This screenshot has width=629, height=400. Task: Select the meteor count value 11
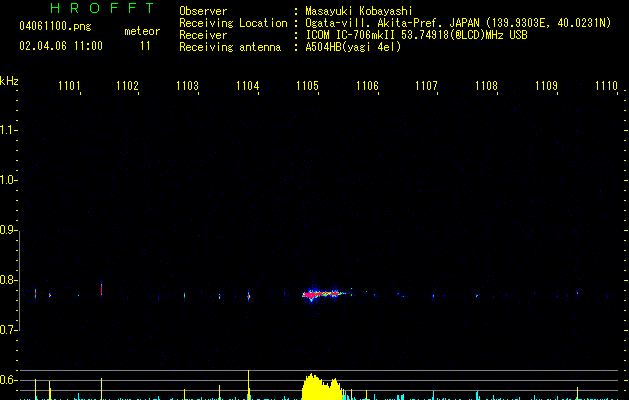click(x=145, y=45)
